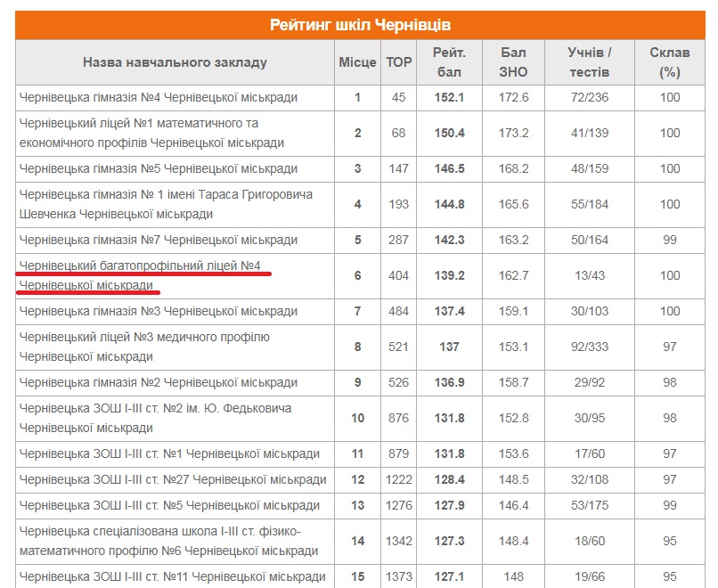
Task: Click students/tests value '72/236'
Action: tap(590, 97)
